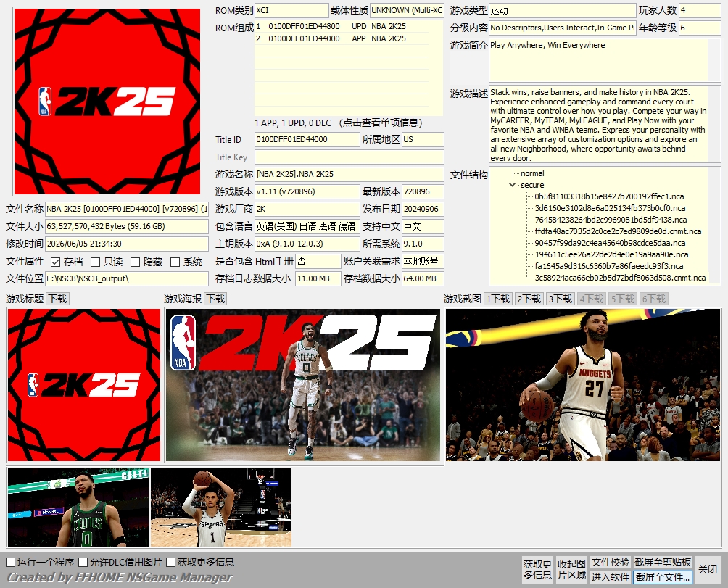Click the 游戏名称 field with NBA 2K25

point(349,175)
